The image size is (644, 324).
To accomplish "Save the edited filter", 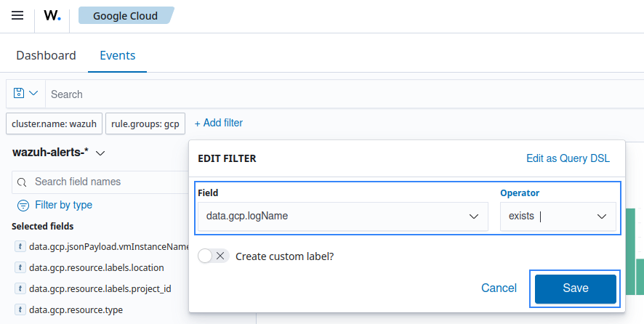I will (x=575, y=288).
